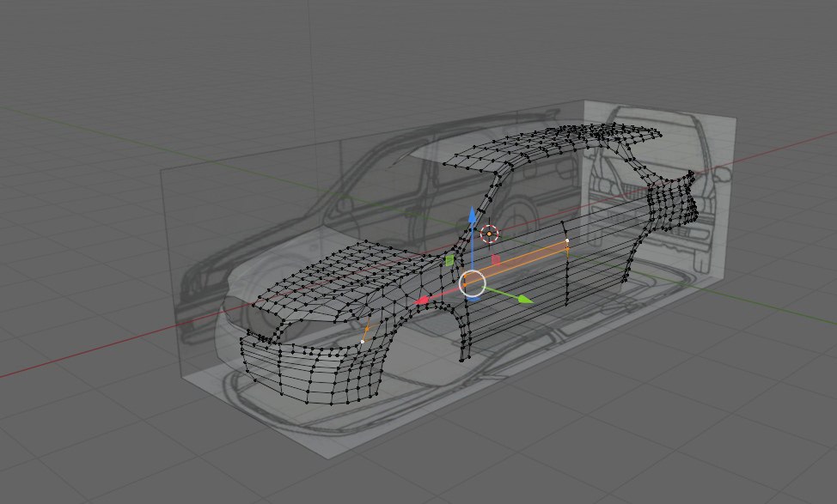The height and width of the screenshot is (504, 837).
Task: Click the small blue handle below the gizmo circle
Action: coord(473,301)
